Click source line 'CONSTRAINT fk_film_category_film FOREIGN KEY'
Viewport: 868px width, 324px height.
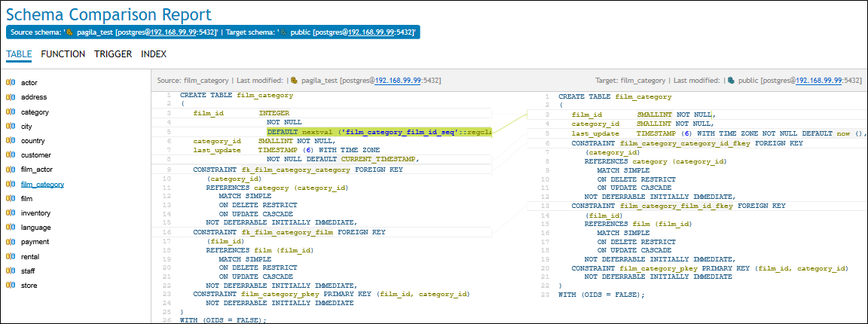click(289, 232)
